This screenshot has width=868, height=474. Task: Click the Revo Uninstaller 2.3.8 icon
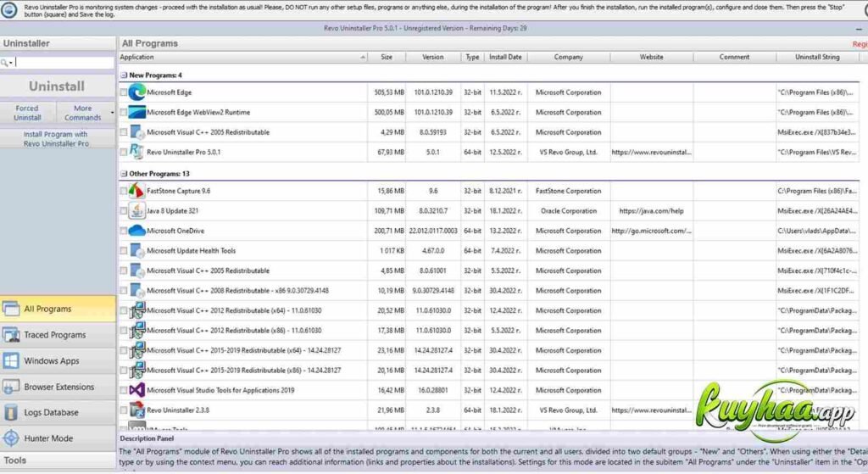pyautogui.click(x=136, y=410)
